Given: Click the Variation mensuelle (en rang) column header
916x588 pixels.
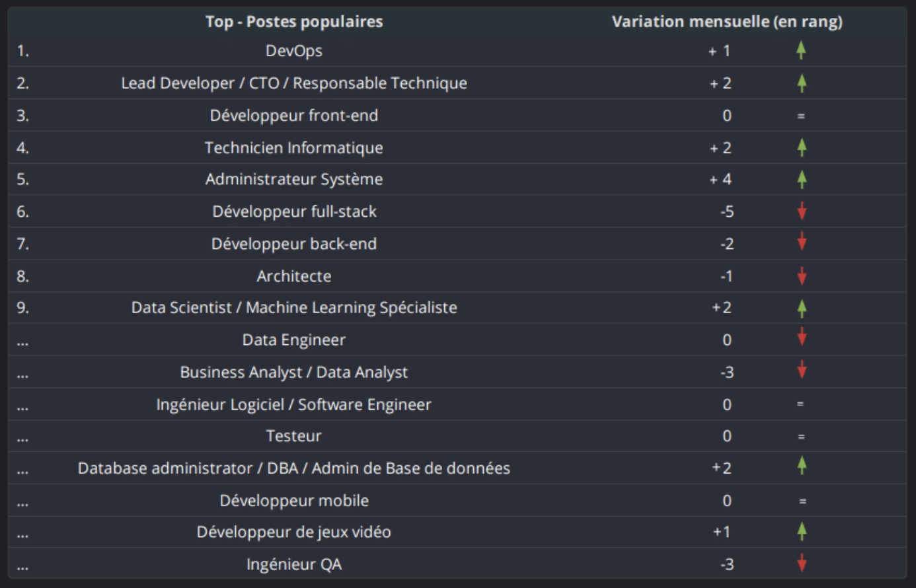Looking at the screenshot, I should [x=727, y=22].
